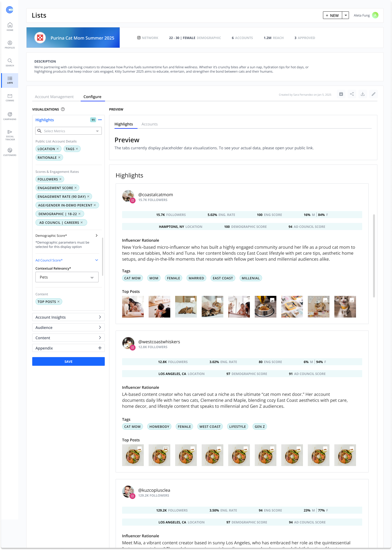The height and width of the screenshot is (550, 392).
Task: Click the HOMEBODY tag
Action: 159,426
